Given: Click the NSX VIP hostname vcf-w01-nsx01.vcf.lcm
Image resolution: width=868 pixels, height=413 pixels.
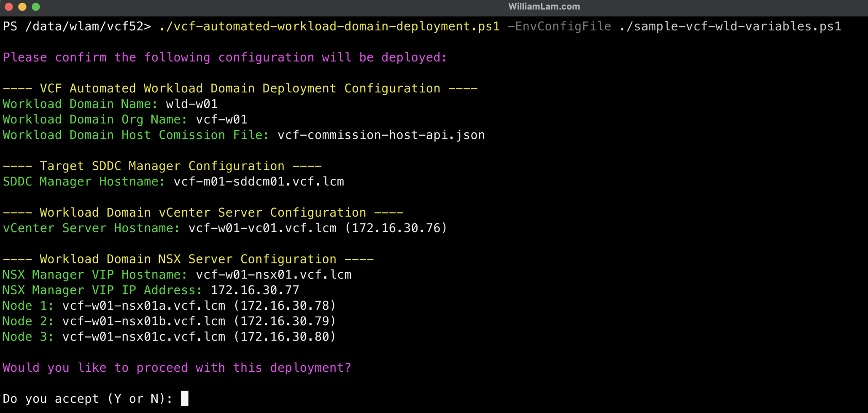Looking at the screenshot, I should click(274, 275).
